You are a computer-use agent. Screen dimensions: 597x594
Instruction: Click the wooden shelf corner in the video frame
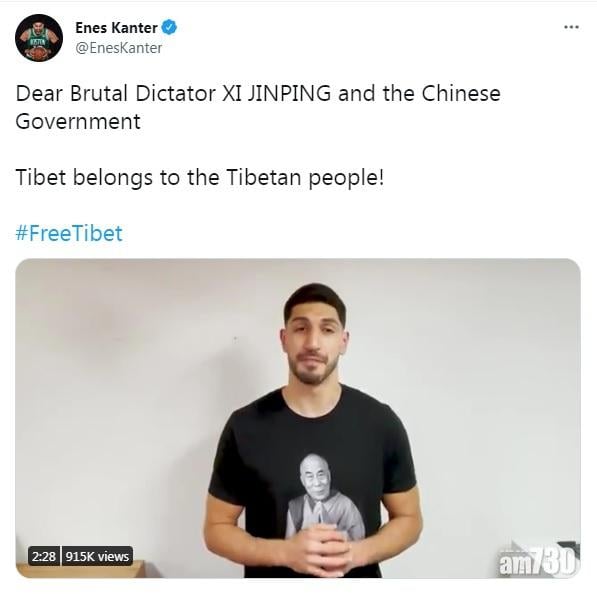pos(82,569)
